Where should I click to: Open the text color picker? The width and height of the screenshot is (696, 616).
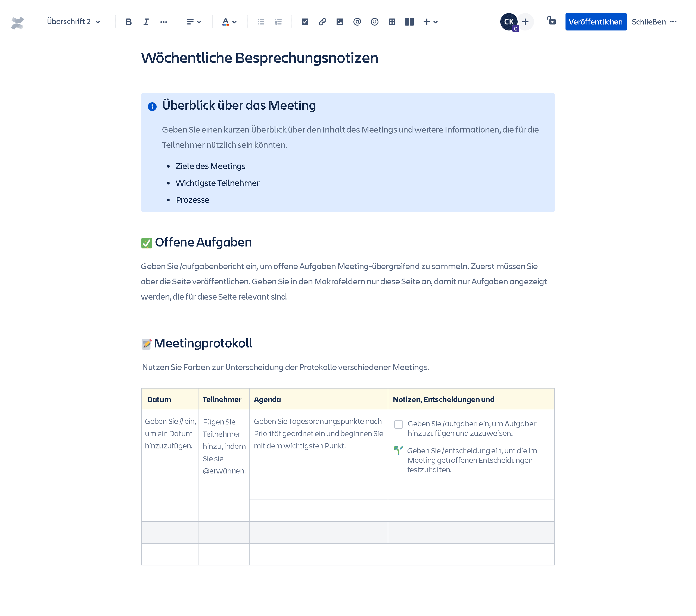(x=229, y=22)
